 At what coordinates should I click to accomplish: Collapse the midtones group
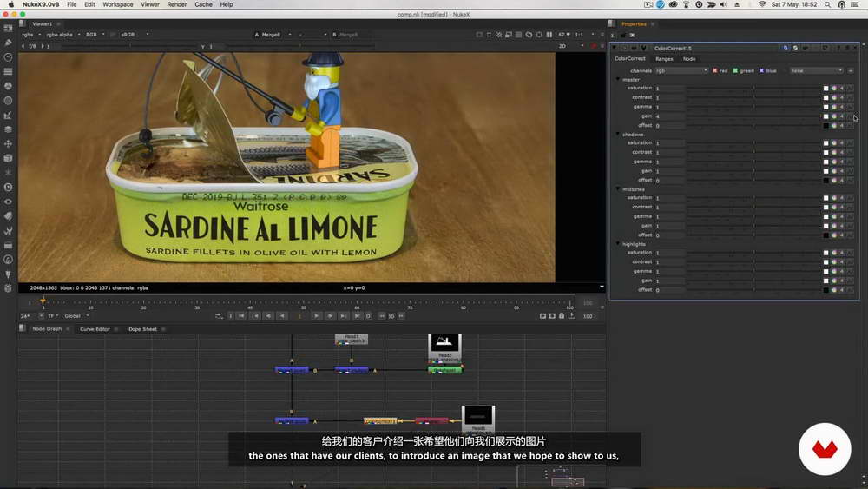click(x=618, y=189)
